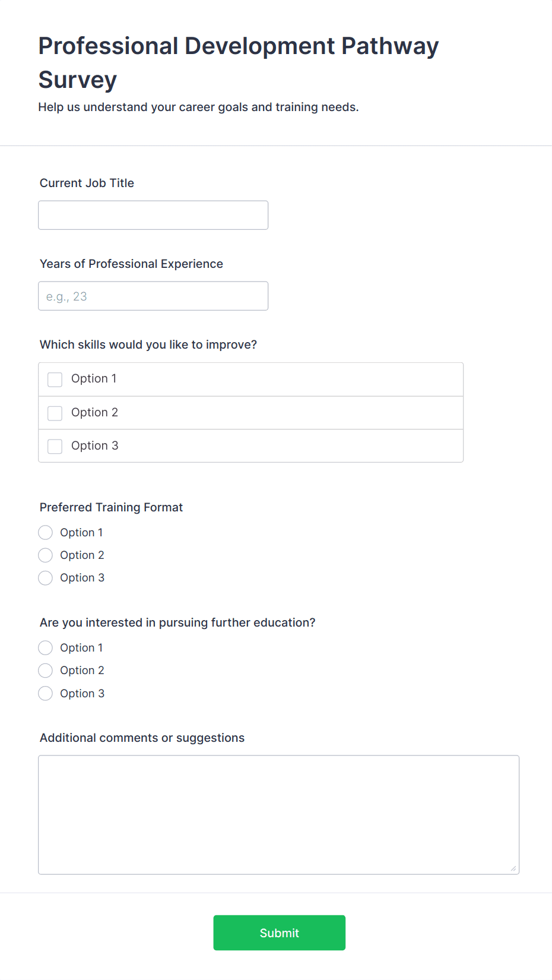Enable Option 3 skills checkbox
Viewport: 552px width, 980px height.
click(55, 446)
